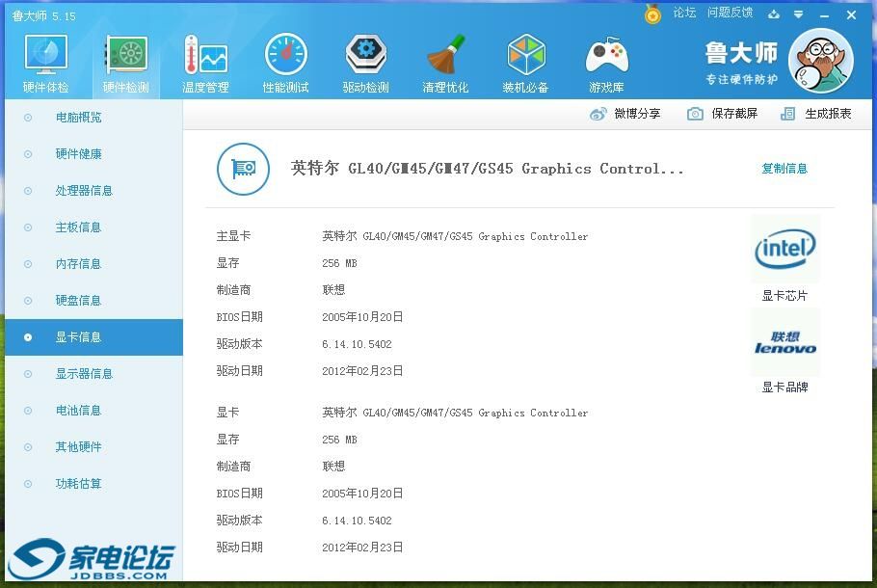Click the trophy medal icon beside 论坛

point(652,13)
